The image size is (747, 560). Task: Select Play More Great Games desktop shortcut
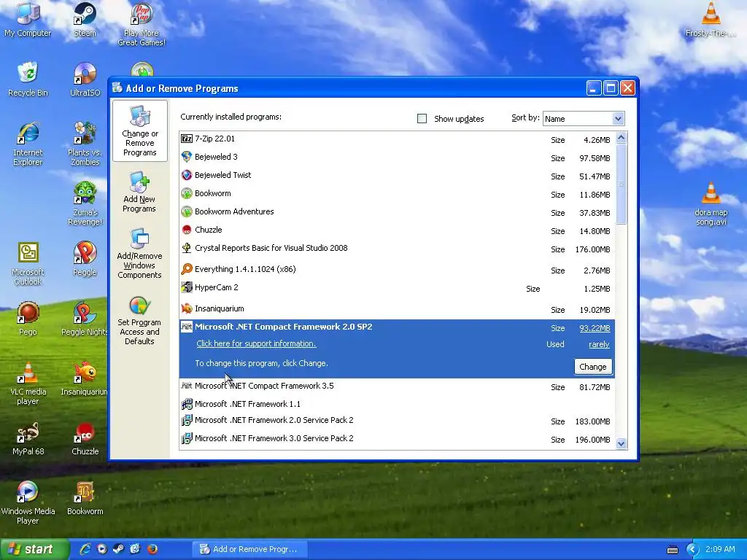[x=142, y=24]
